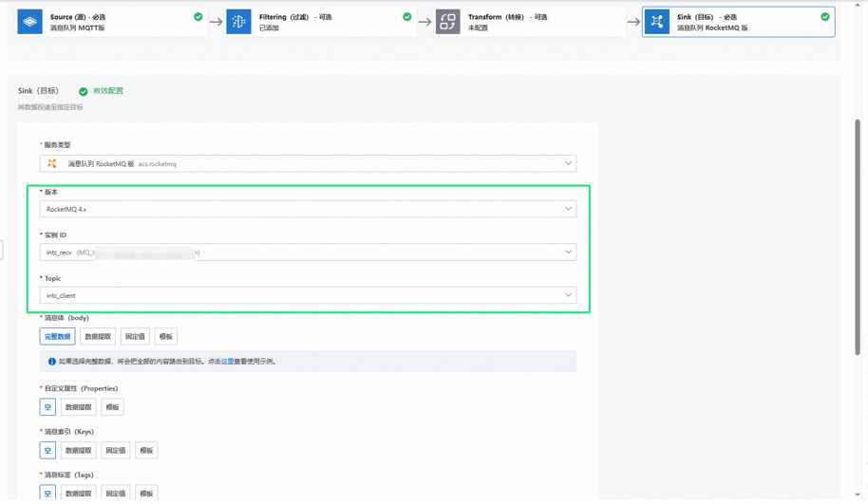Click the 这里 link for usage example
The width and height of the screenshot is (868, 504).
227,362
